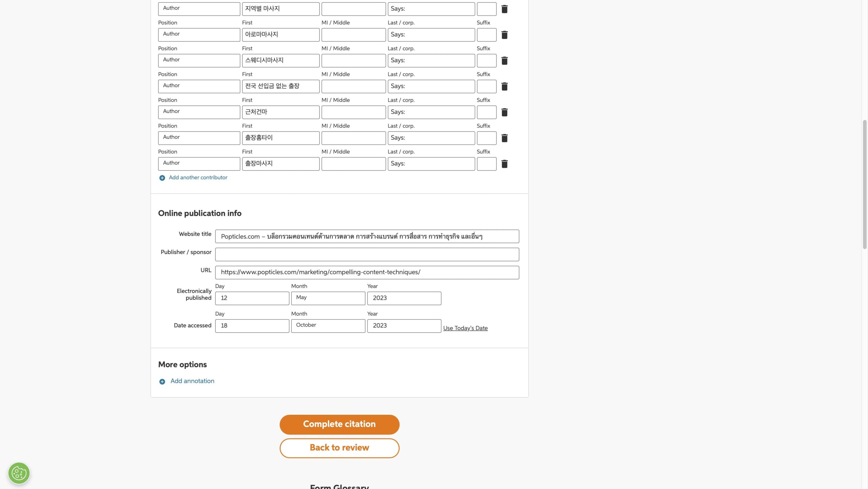The image size is (868, 489).
Task: Click the plus icon for Add another contributor
Action: [x=162, y=178]
